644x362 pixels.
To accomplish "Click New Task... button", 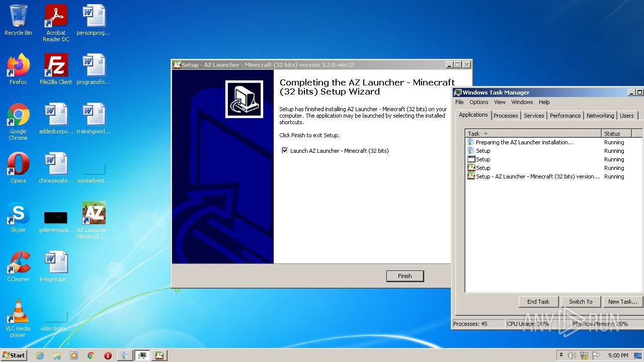I will pos(623,302).
